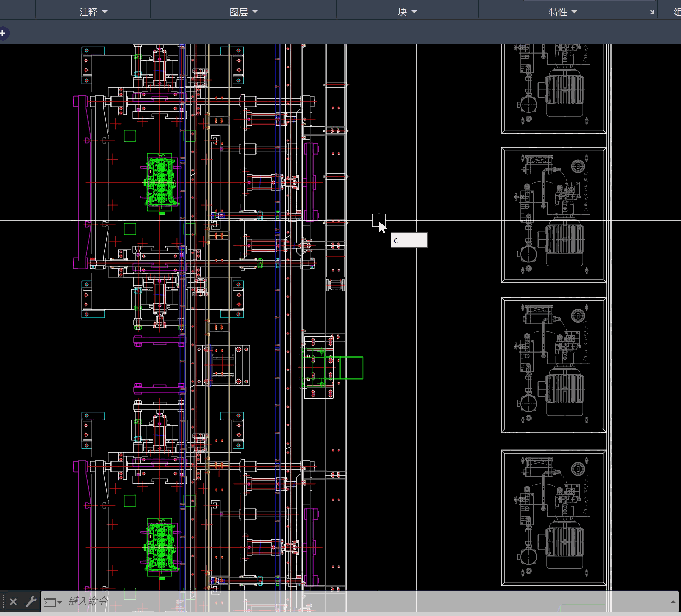Select the second motor assembly frame from top
The image size is (681, 616).
tap(553, 216)
